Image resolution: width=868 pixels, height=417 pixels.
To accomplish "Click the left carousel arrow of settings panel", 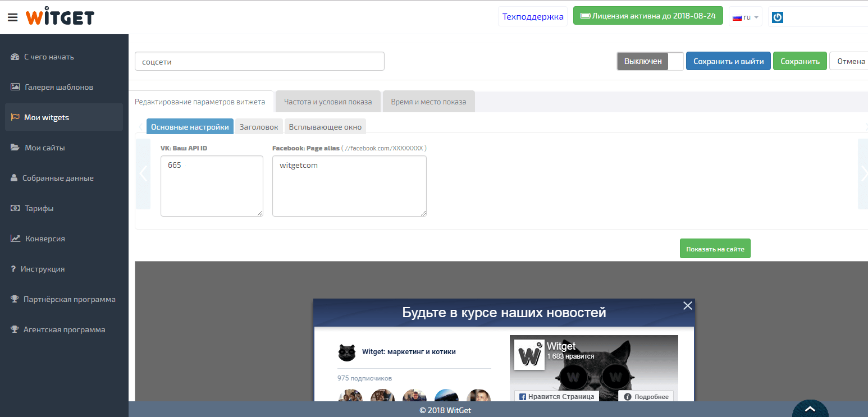I will [143, 174].
